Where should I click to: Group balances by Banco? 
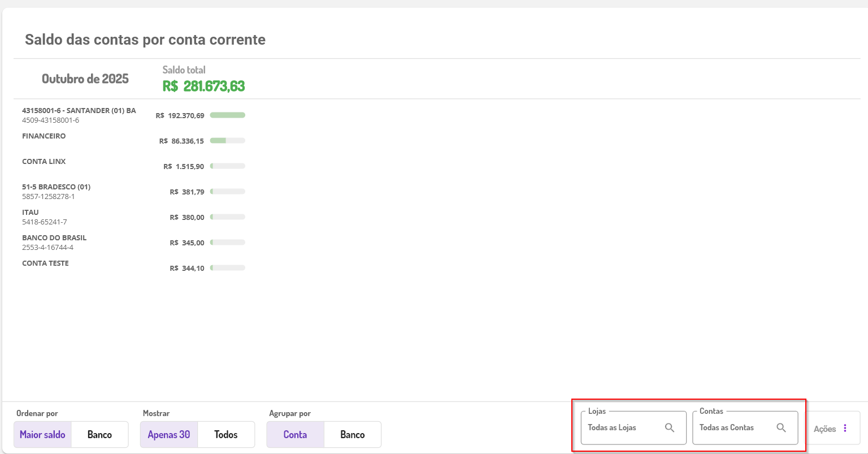(x=353, y=435)
